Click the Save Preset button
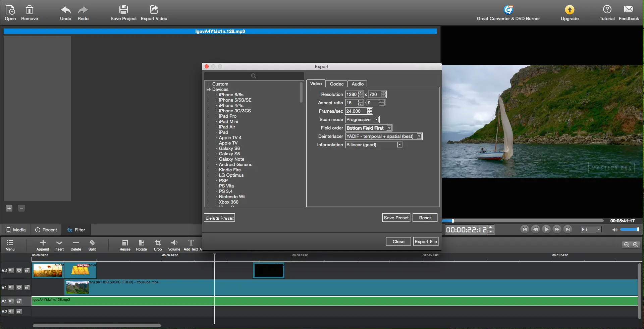 pos(396,217)
